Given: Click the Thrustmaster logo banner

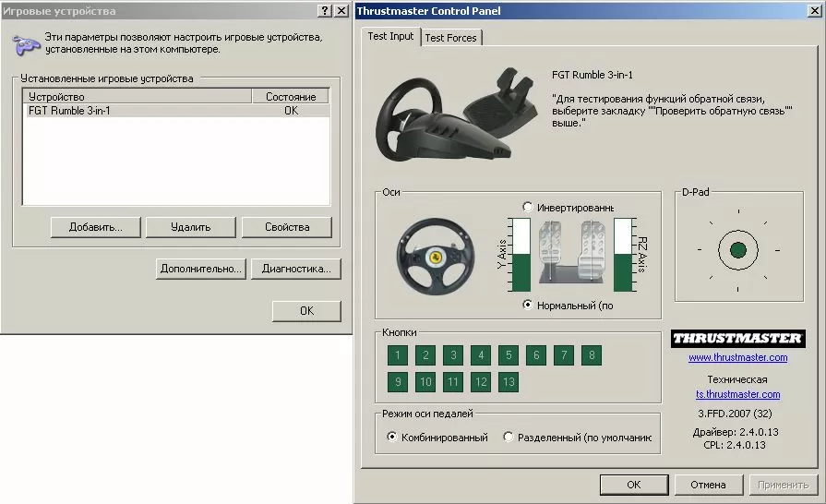Looking at the screenshot, I should pos(737,338).
